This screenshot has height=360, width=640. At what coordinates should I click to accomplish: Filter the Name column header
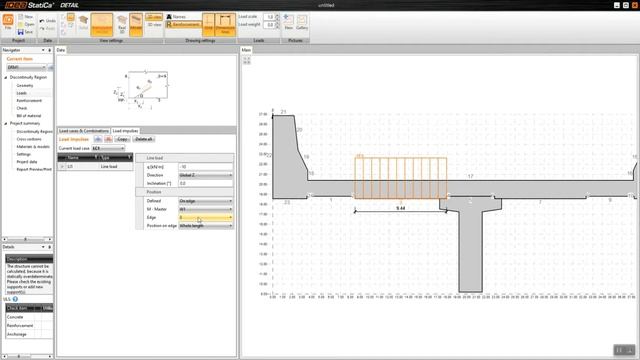tap(96, 157)
